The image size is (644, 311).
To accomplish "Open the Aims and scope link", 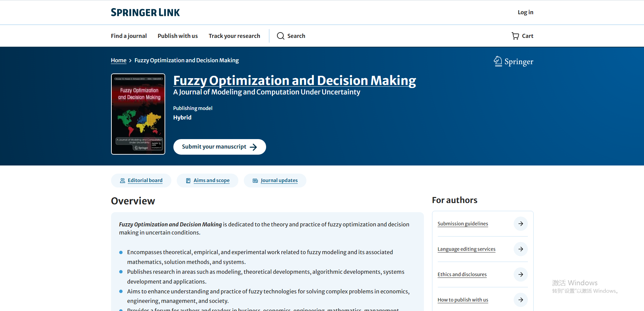I will click(x=212, y=180).
